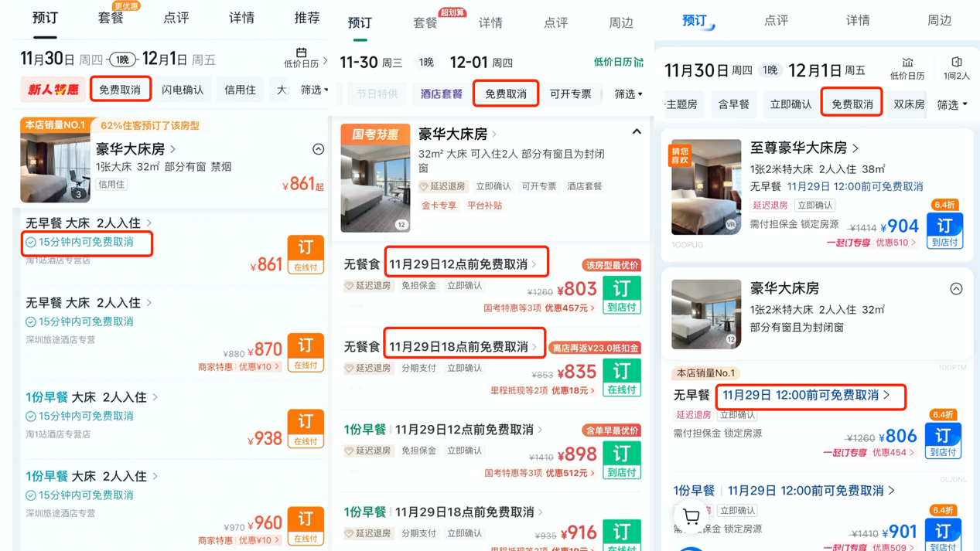Open the 筛选 dropdown in right panel
The width and height of the screenshot is (980, 551).
click(x=952, y=104)
